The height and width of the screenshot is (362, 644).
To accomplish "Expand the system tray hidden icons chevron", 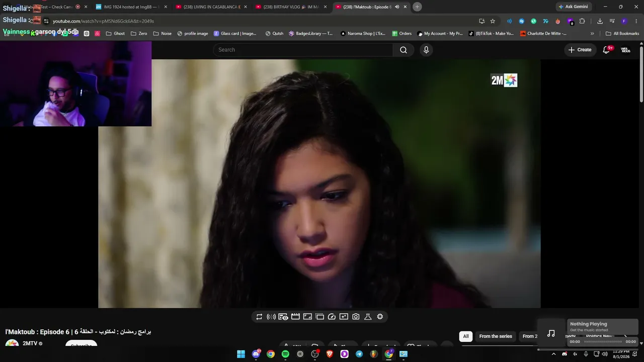I will click(553, 354).
